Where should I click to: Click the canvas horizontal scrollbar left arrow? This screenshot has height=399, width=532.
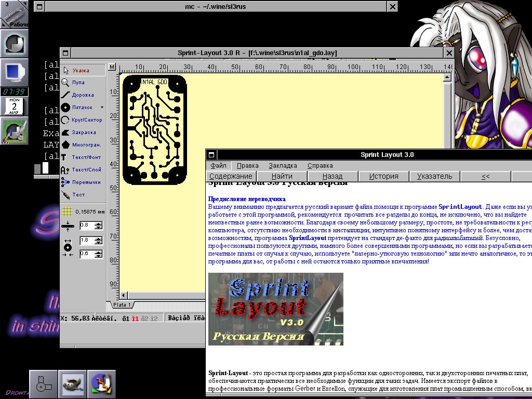click(124, 296)
